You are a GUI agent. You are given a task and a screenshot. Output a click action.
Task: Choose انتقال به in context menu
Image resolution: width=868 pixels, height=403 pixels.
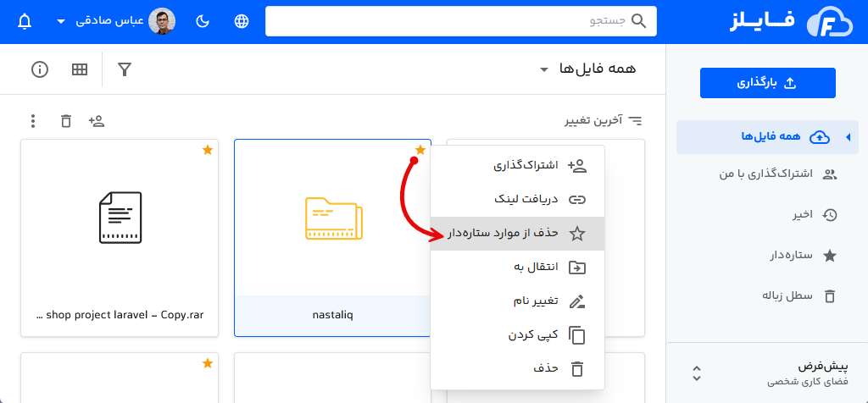(517, 268)
